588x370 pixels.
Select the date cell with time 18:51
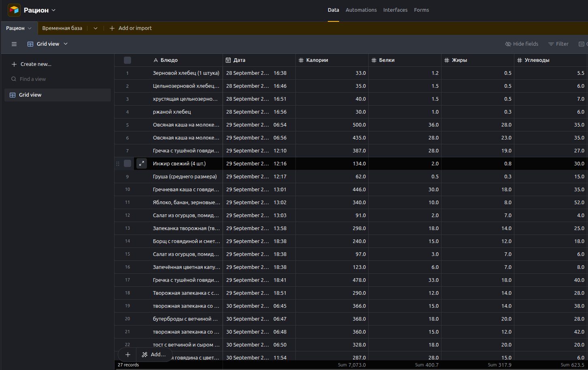point(259,293)
